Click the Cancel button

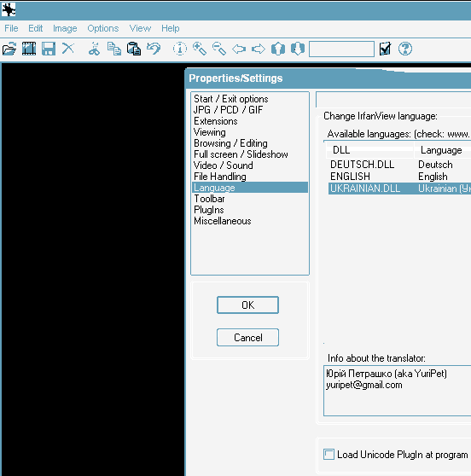click(247, 337)
